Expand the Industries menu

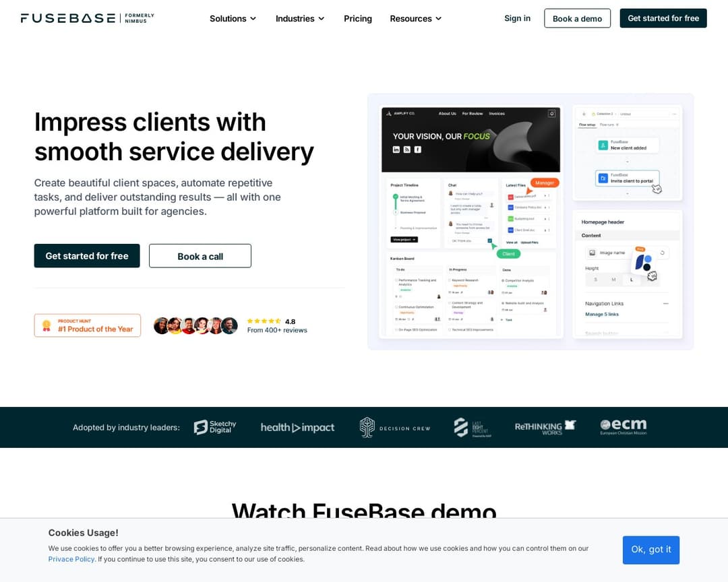[x=300, y=19]
